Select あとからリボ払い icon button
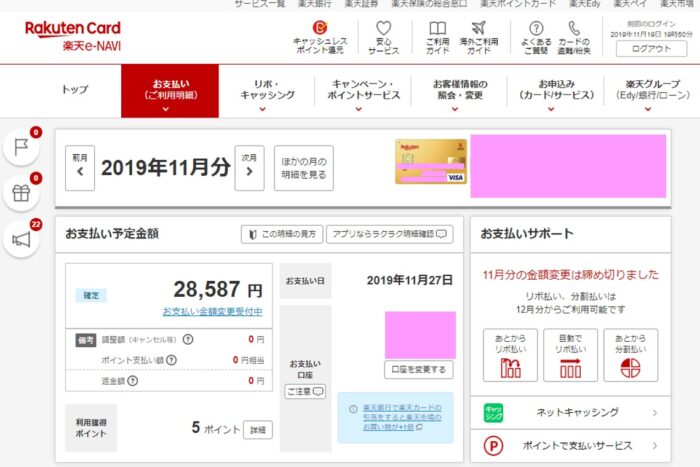Viewport: 700px width, 467px height. click(x=510, y=355)
